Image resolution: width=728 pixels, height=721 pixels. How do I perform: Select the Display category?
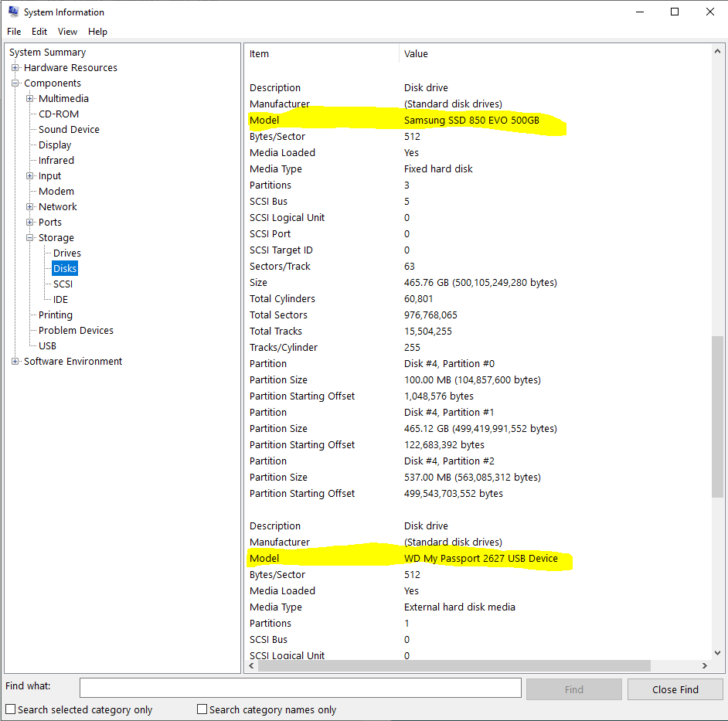pyautogui.click(x=55, y=145)
